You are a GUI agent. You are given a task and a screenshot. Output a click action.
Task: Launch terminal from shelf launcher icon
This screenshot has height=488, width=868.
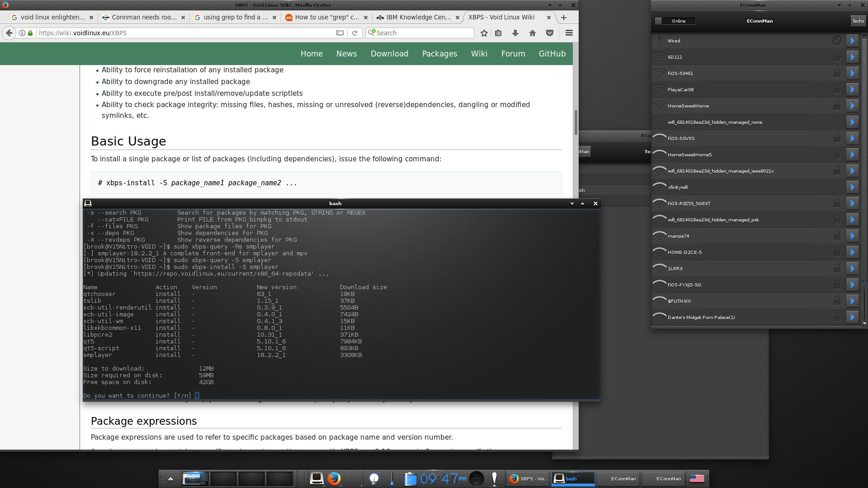(x=316, y=479)
